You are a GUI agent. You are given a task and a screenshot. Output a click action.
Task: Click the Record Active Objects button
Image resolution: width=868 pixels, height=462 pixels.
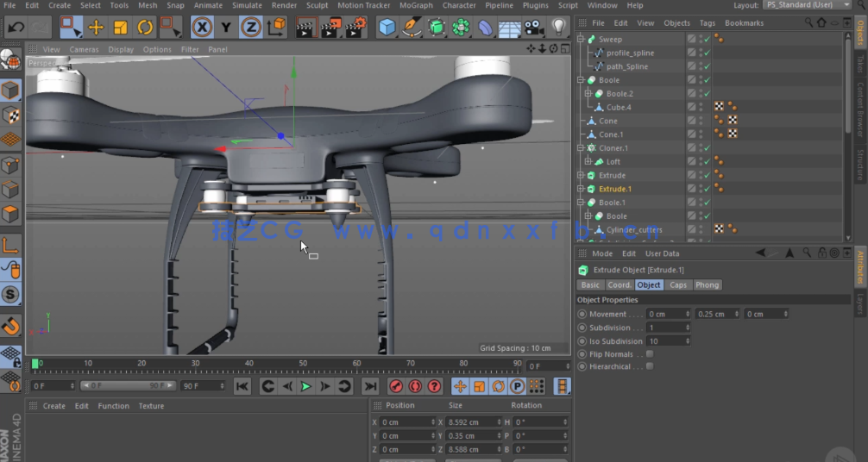pos(396,386)
